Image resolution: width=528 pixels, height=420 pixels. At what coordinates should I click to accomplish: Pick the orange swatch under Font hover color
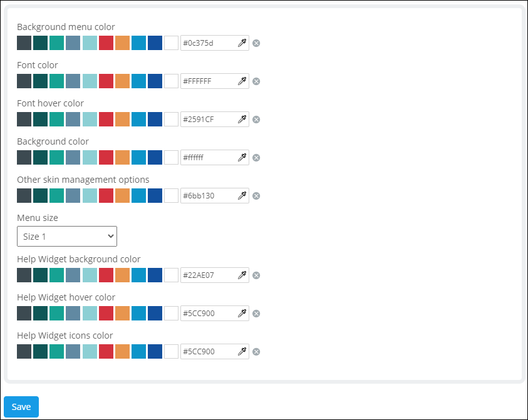[122, 119]
